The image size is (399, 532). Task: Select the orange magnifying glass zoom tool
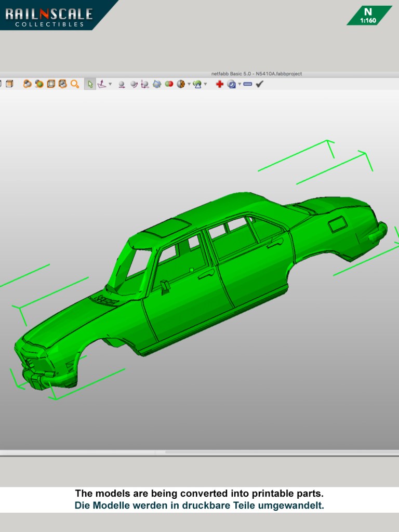[x=75, y=84]
